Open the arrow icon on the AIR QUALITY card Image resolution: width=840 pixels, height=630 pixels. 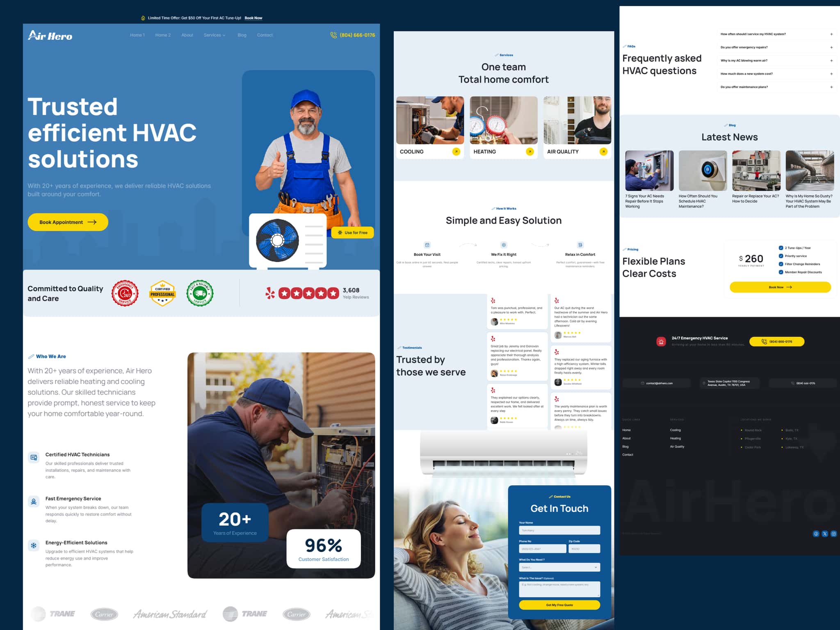pos(603,152)
